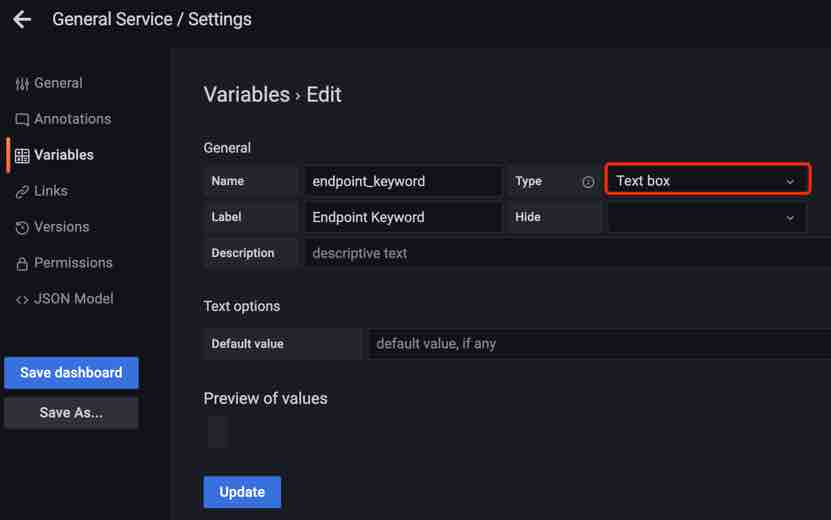Click the Save As... button
Viewport: 831px width, 520px height.
[x=71, y=412]
